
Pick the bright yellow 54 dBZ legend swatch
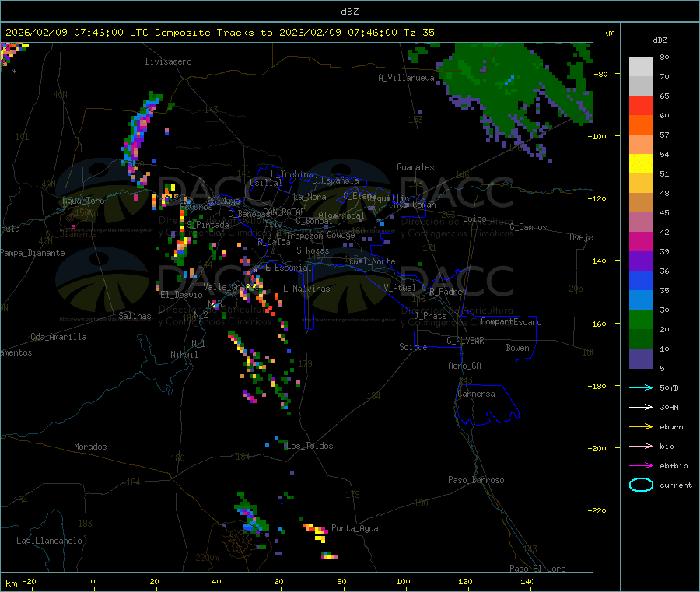point(641,164)
